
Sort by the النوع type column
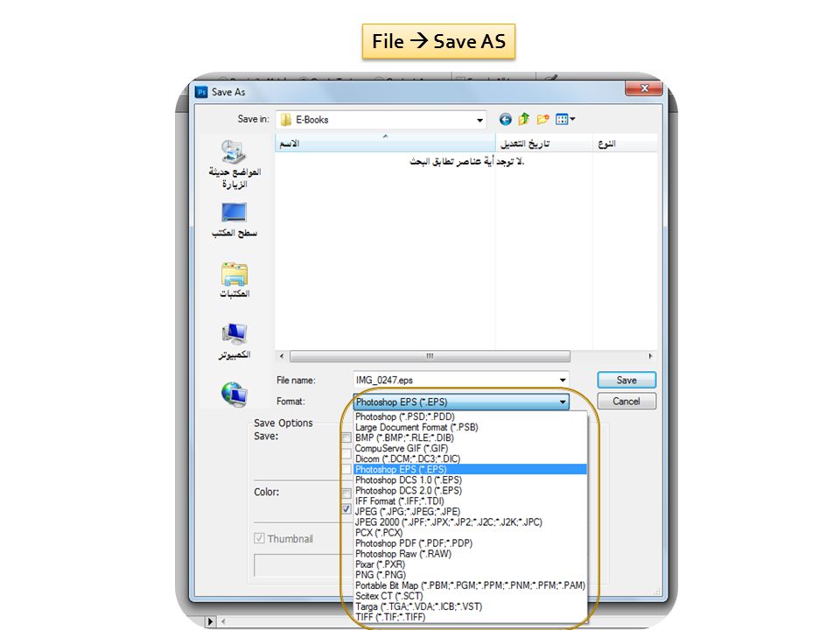pos(625,143)
